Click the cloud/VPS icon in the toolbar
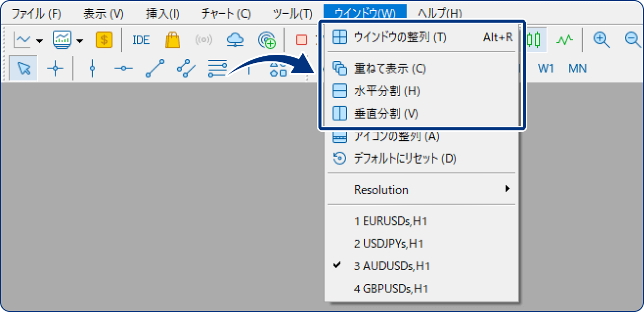 (234, 39)
